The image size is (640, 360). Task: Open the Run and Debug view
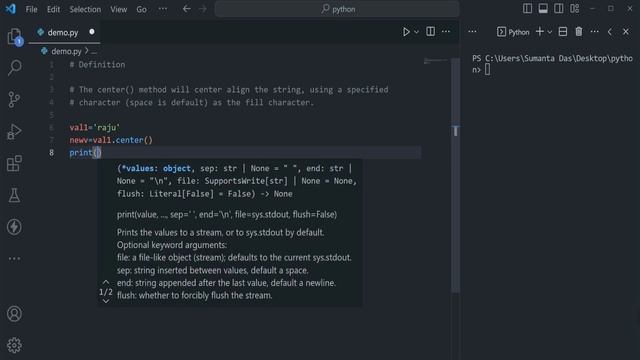pyautogui.click(x=14, y=131)
